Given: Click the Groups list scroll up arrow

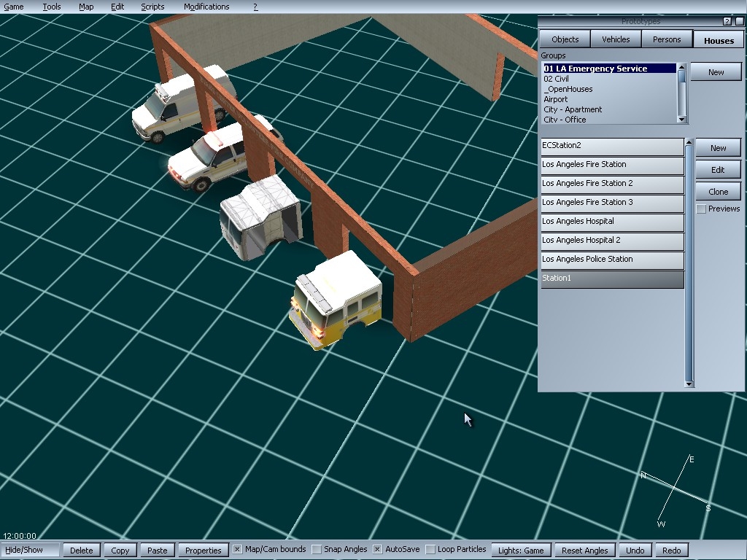Looking at the screenshot, I should pyautogui.click(x=682, y=67).
